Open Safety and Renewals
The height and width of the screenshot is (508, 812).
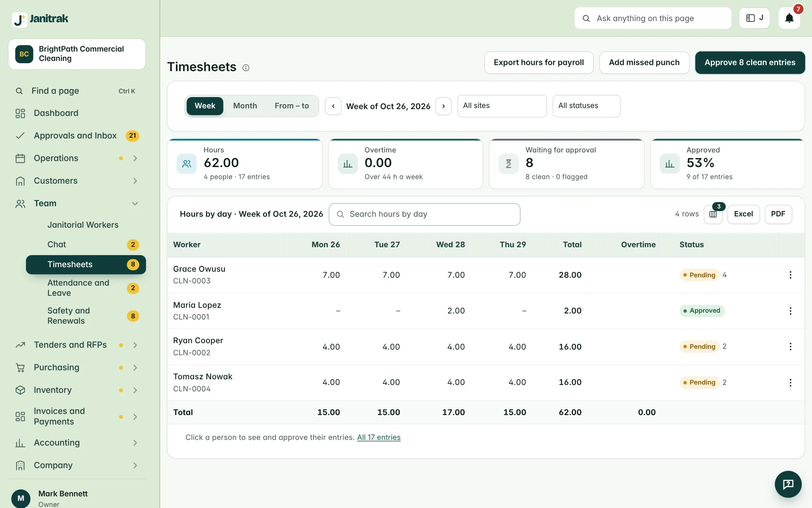[86, 316]
